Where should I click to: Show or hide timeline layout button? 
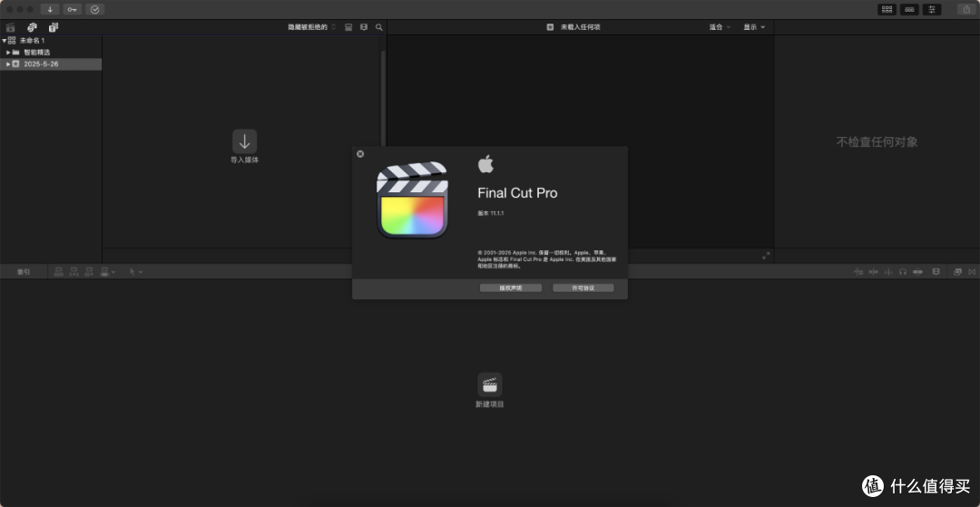(x=909, y=9)
